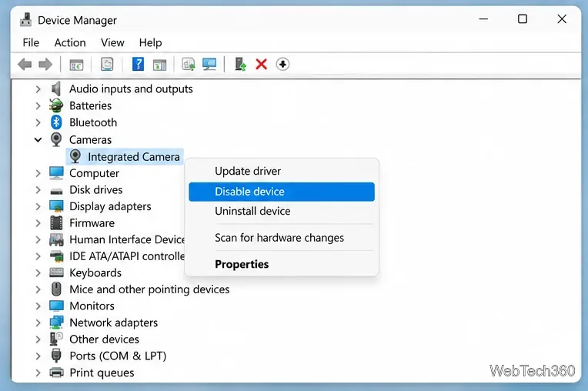Screen dimensions: 588x391
Task: Click the Audio inputs and outputs speaker icon
Action: 56,89
